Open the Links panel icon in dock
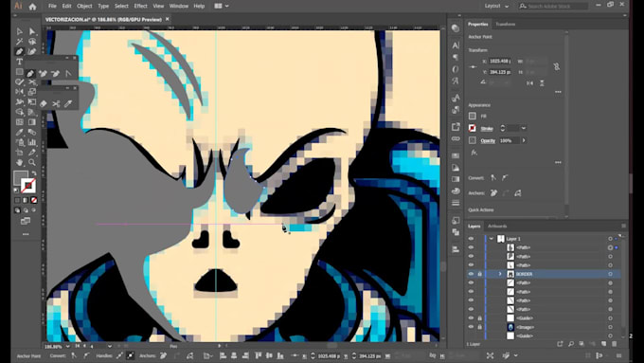Screen dimensions: 644x363 456,139
